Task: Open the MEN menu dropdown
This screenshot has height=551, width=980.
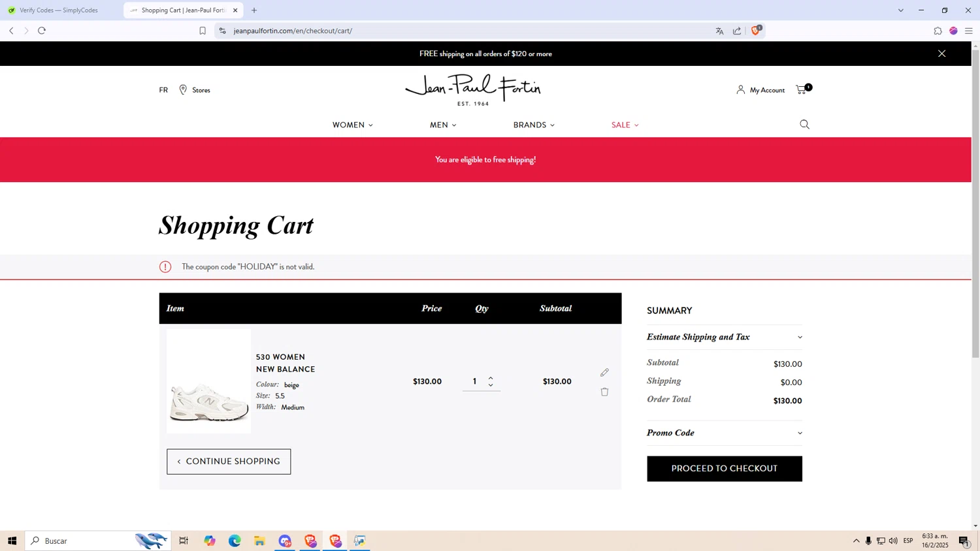Action: [x=443, y=125]
